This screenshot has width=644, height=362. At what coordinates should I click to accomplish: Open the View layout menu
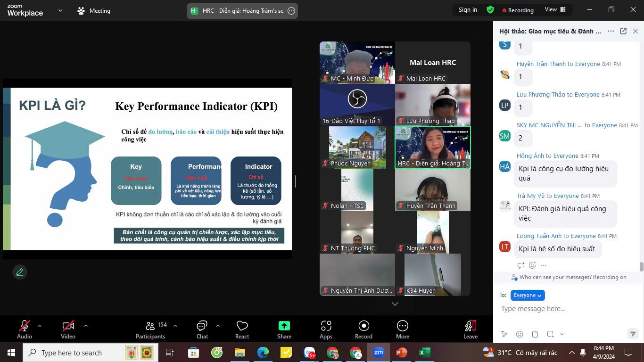point(554,10)
